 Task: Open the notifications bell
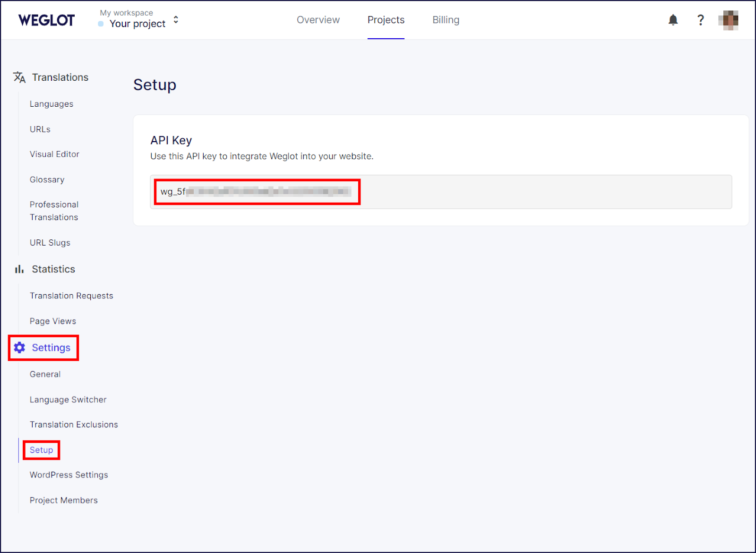coord(673,20)
